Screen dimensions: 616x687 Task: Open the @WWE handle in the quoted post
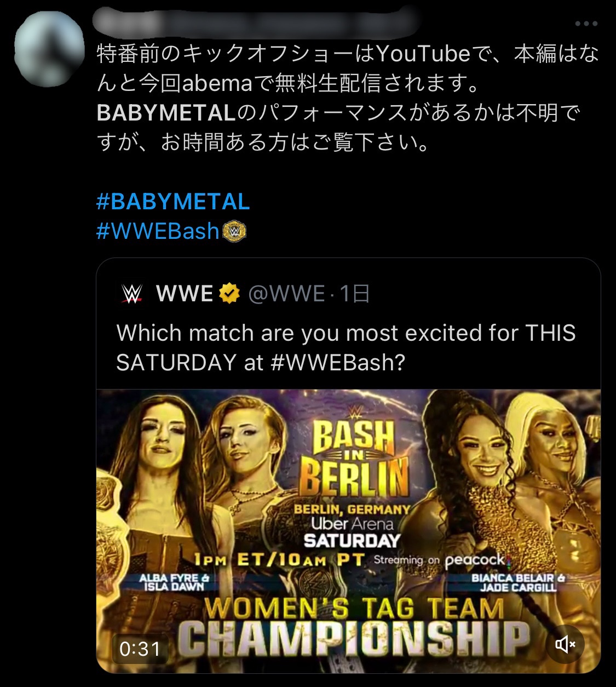(x=286, y=294)
